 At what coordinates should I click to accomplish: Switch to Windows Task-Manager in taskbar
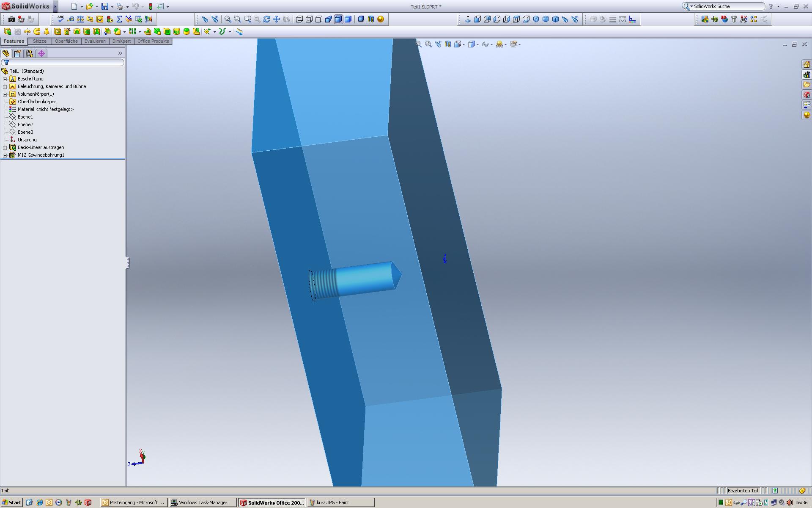203,502
